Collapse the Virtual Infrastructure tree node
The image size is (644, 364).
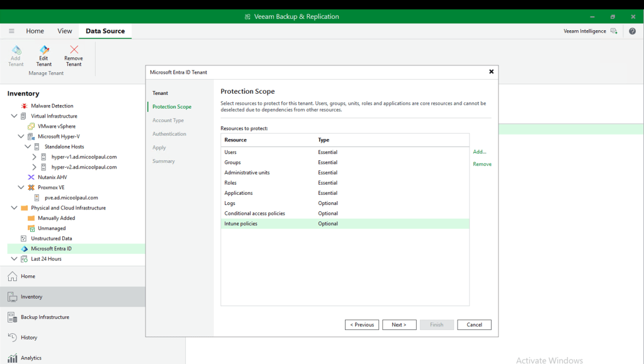(x=14, y=116)
